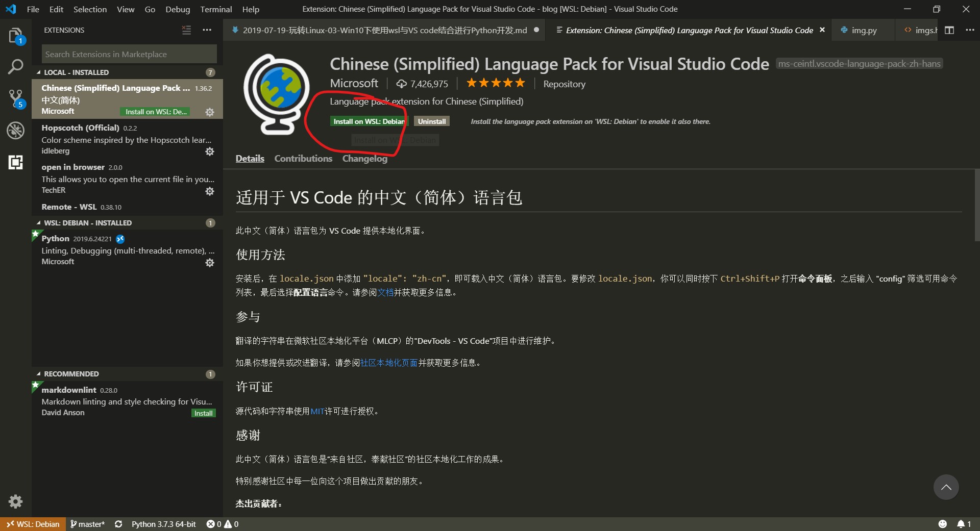Click sidebar Install on WSL: De... button

155,112
